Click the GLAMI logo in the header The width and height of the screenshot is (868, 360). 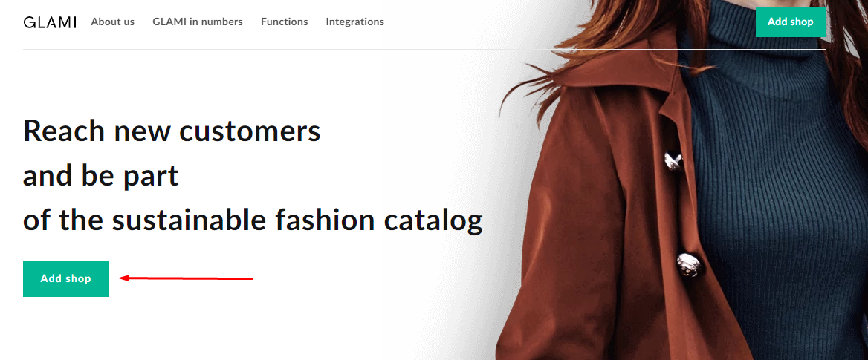[x=50, y=22]
